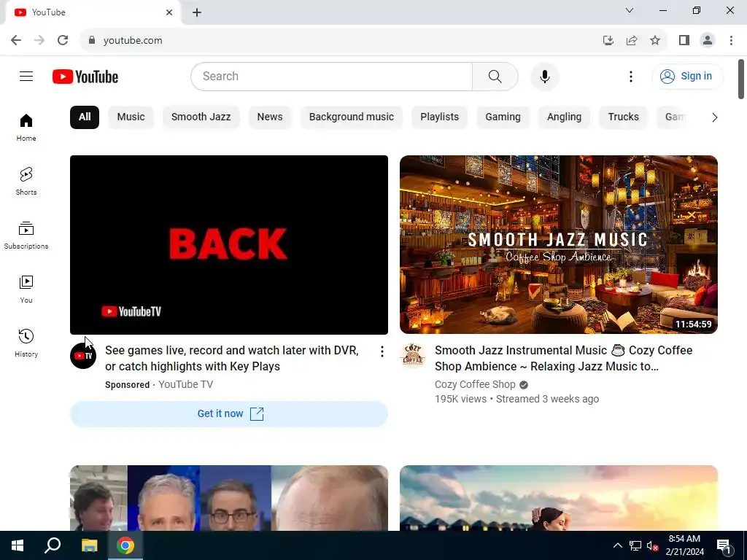
Task: Select the News filter chip
Action: [x=270, y=117]
